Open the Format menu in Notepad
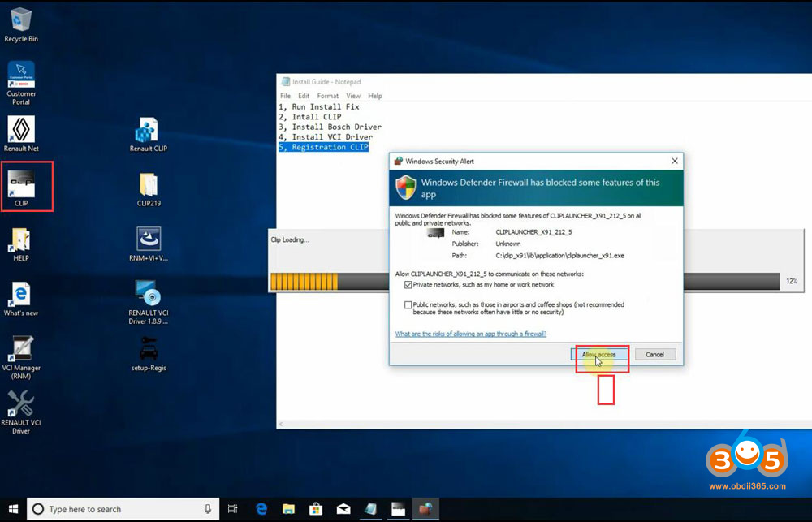 click(328, 96)
